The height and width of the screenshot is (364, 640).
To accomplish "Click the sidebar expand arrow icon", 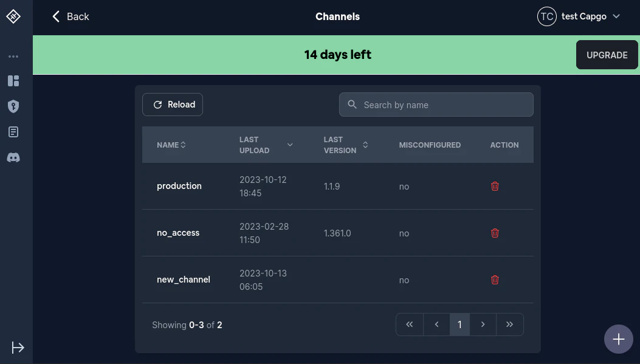I will click(x=18, y=348).
